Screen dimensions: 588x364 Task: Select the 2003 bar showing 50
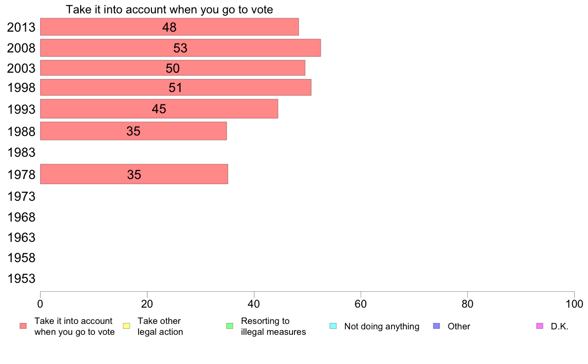pos(173,68)
